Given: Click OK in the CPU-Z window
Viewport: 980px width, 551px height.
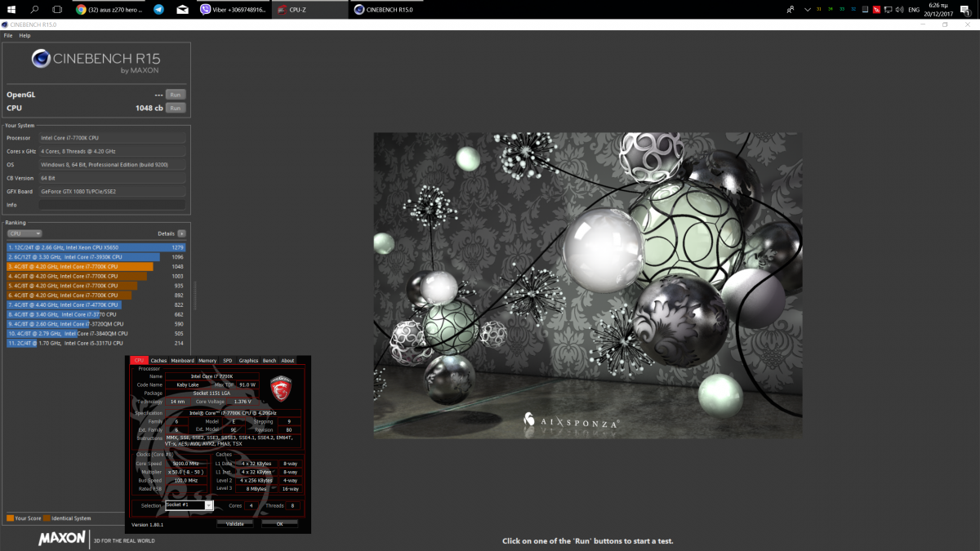Looking at the screenshot, I should pos(279,524).
